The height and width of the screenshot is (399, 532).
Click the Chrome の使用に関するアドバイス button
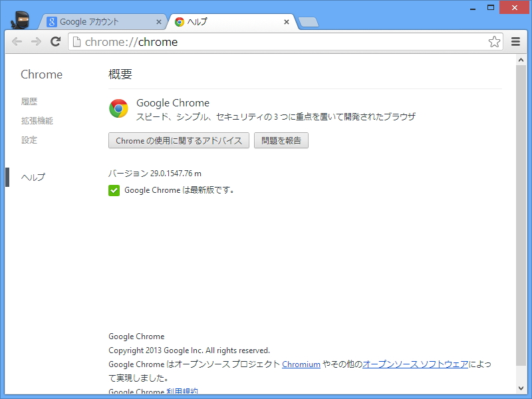tap(179, 140)
